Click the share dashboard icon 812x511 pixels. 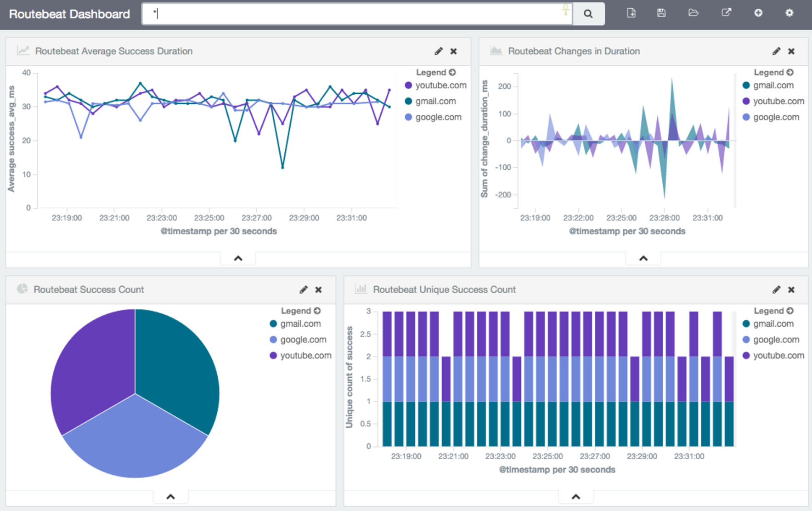pos(726,13)
